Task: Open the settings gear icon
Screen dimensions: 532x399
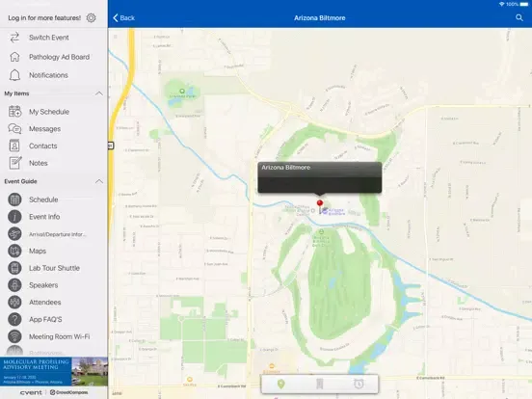Action: (x=91, y=17)
